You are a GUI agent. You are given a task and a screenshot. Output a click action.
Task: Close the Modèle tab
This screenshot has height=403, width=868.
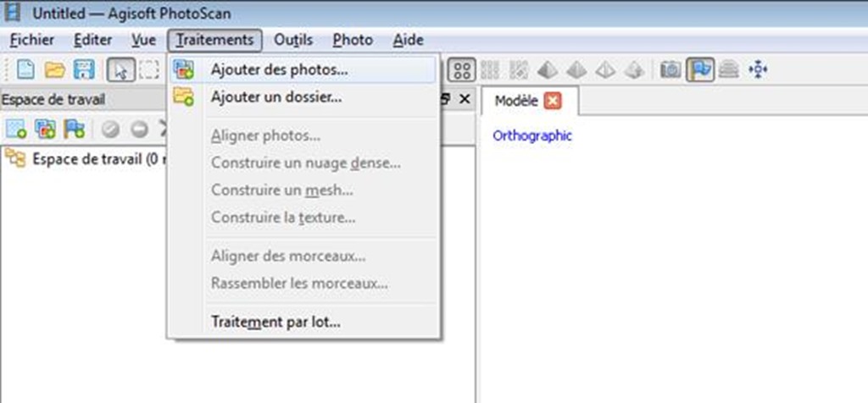pos(553,101)
